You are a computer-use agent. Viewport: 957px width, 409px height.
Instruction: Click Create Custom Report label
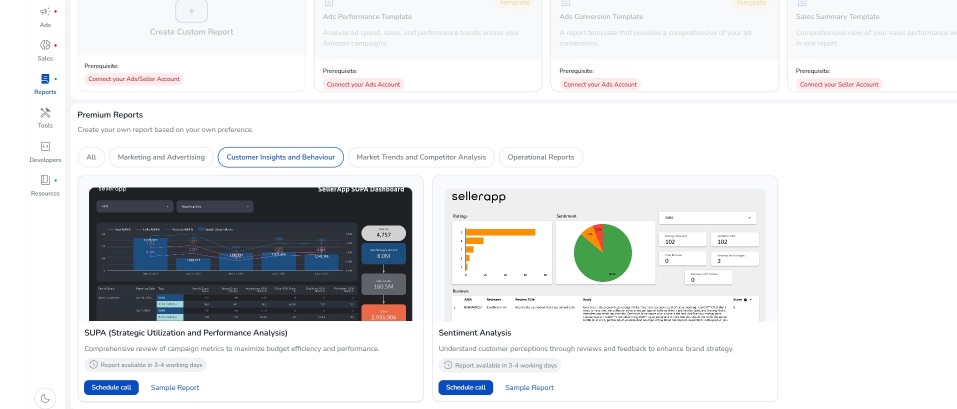pyautogui.click(x=192, y=32)
